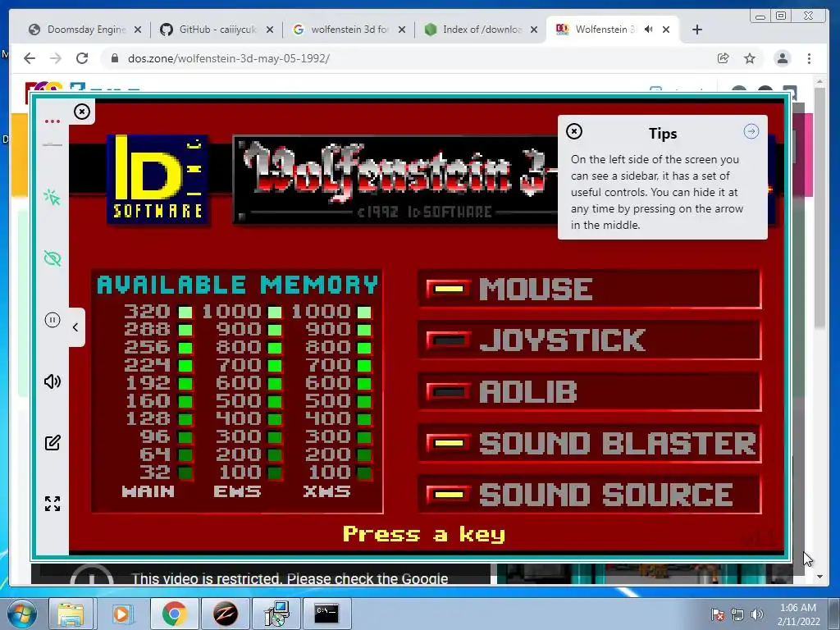Screen dimensions: 840x630
Task: Open the command prompt taskbar icon
Action: point(326,614)
